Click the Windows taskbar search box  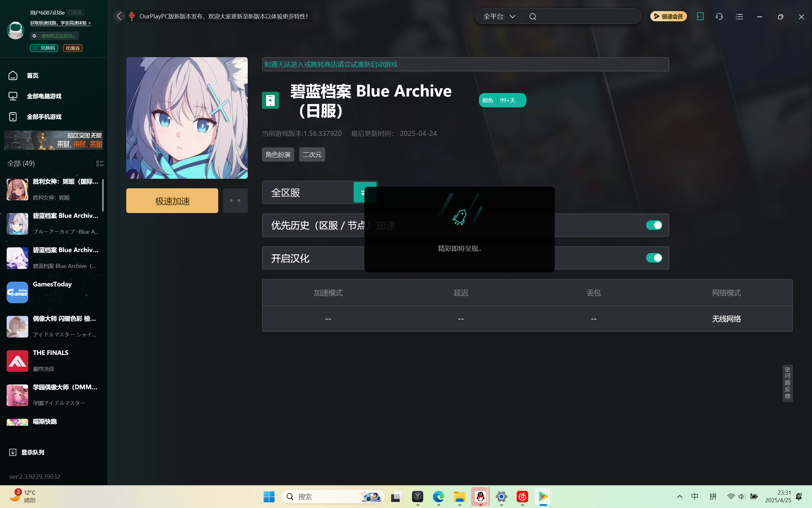pos(333,497)
